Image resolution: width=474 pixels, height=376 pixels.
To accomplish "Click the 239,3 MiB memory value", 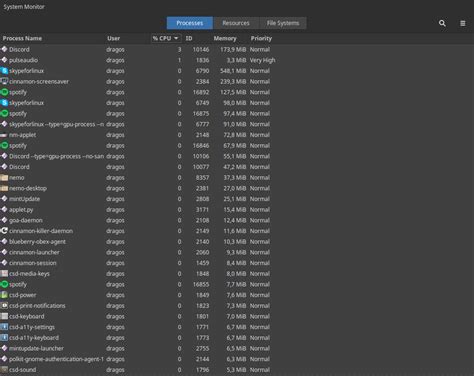I will (233, 82).
